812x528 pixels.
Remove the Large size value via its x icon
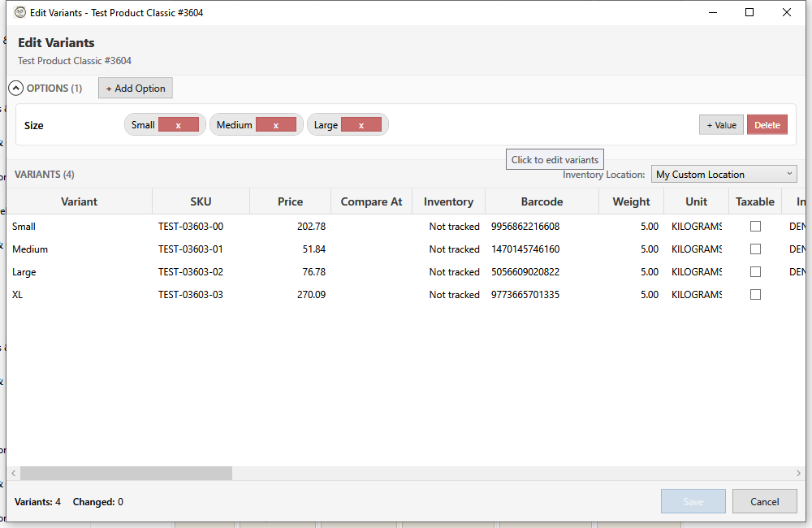click(363, 124)
